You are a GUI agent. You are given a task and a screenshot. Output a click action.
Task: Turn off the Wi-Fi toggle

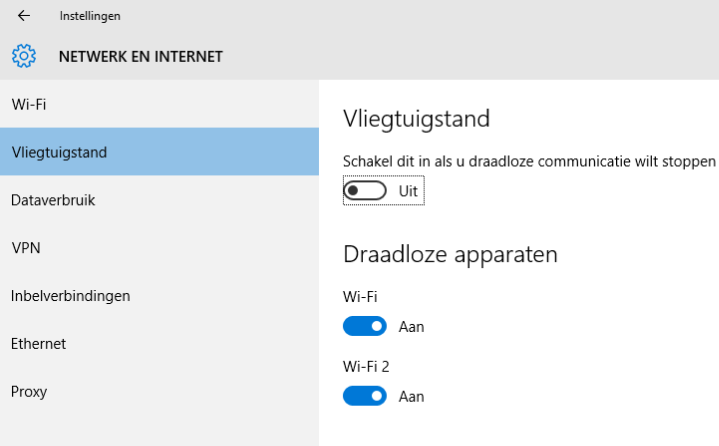365,326
